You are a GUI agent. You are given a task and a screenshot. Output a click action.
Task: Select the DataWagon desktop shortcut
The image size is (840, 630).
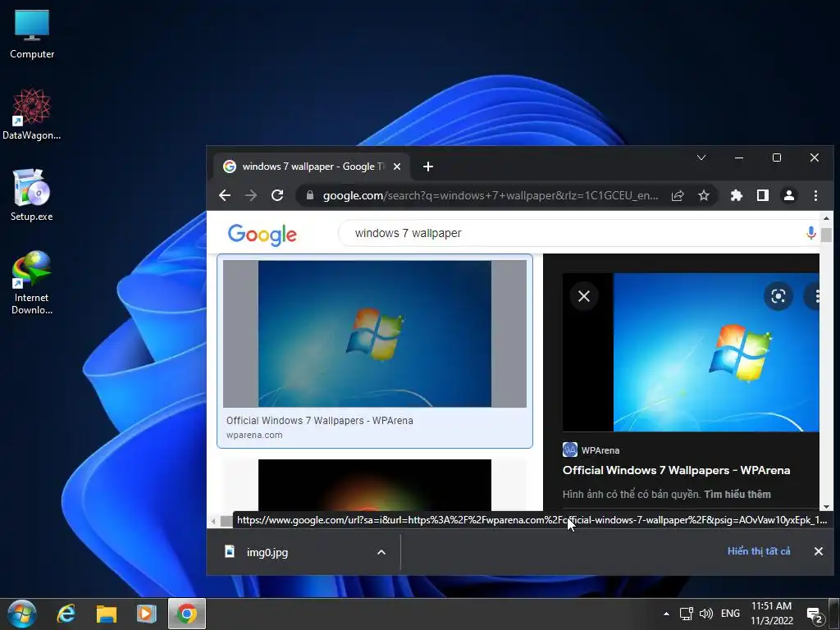[x=32, y=115]
